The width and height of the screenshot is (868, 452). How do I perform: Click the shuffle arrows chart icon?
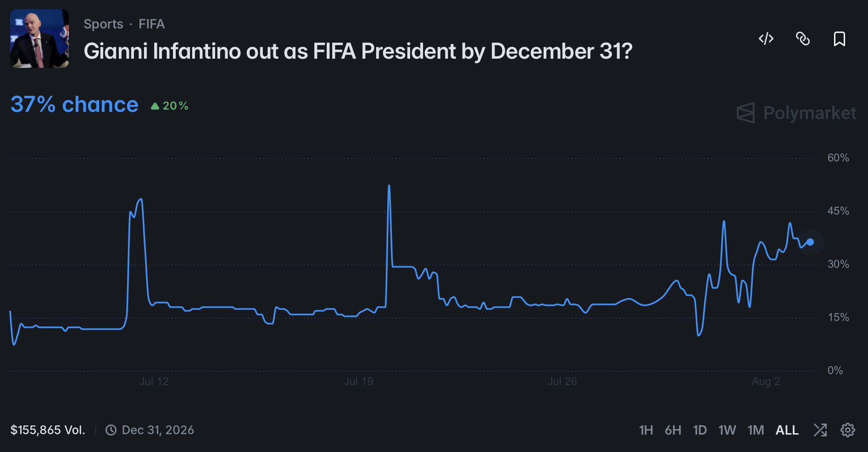820,430
